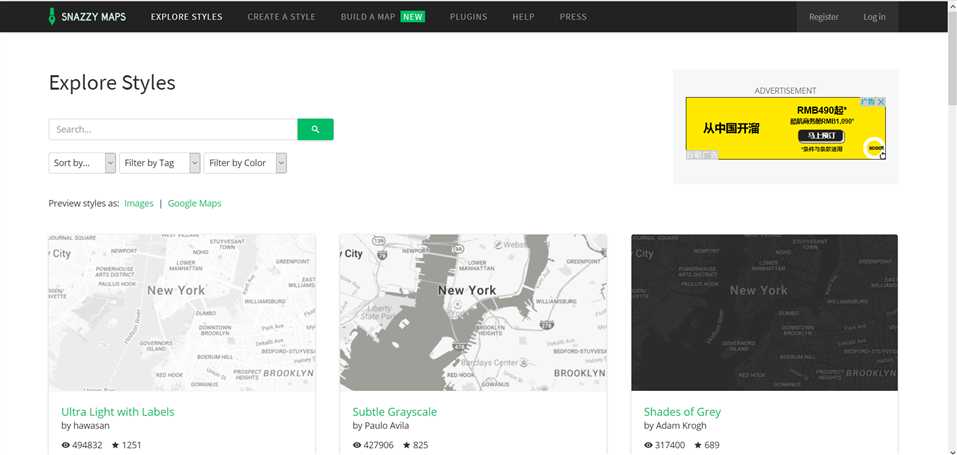The height and width of the screenshot is (455, 957).
Task: Open the Help menu item
Action: pyautogui.click(x=523, y=17)
